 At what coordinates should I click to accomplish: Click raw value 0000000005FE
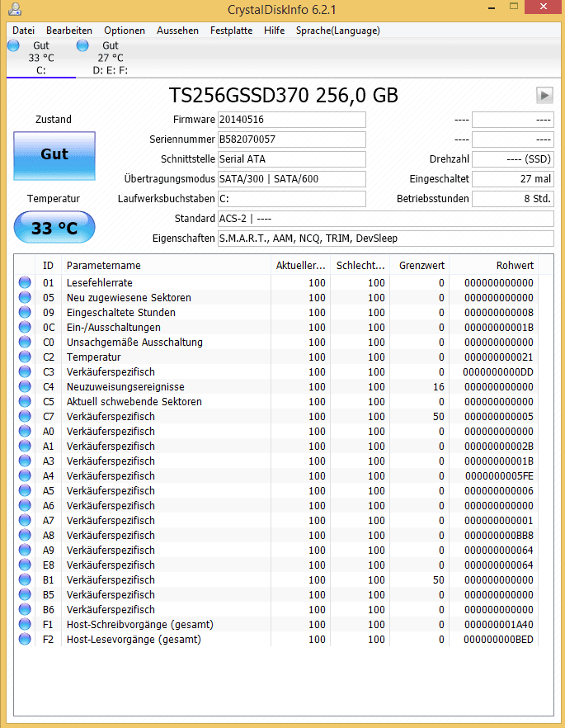pyautogui.click(x=499, y=476)
